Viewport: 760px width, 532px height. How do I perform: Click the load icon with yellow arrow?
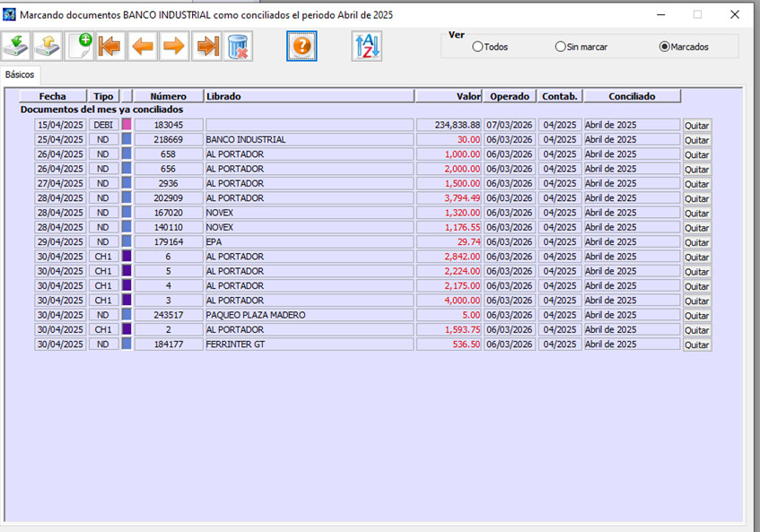pos(49,46)
